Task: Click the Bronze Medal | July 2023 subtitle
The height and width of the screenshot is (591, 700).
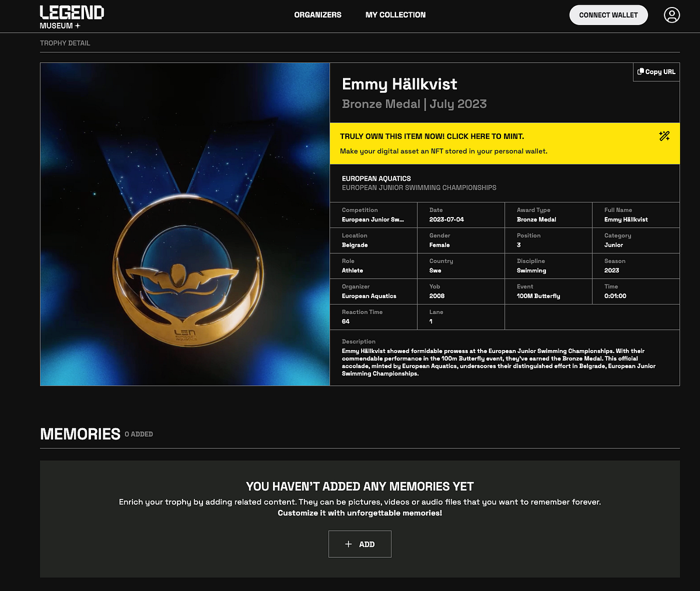Action: tap(415, 104)
